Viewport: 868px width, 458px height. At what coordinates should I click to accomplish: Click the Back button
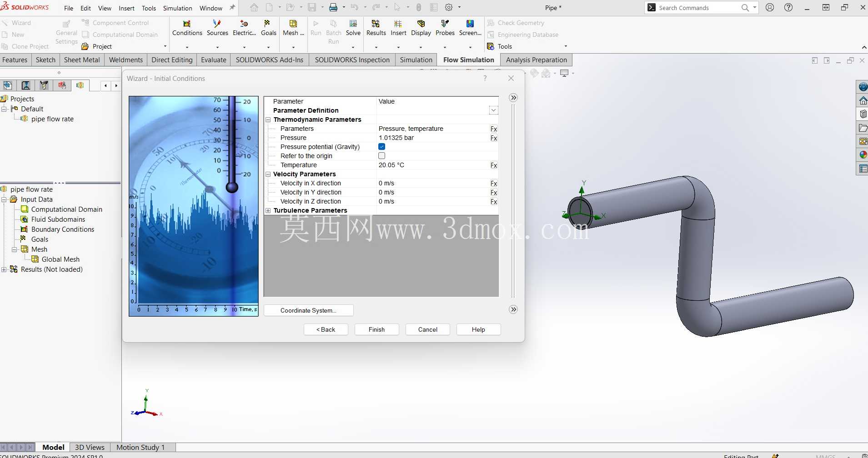tap(326, 329)
